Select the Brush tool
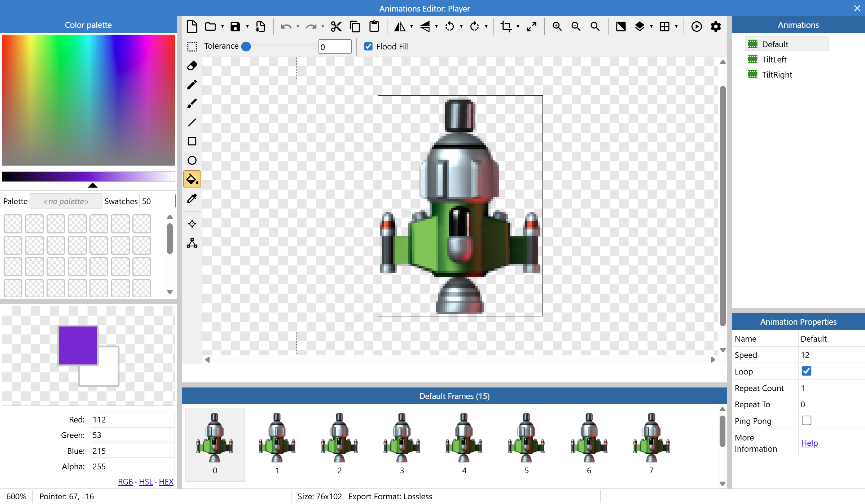This screenshot has width=865, height=504. (x=192, y=104)
